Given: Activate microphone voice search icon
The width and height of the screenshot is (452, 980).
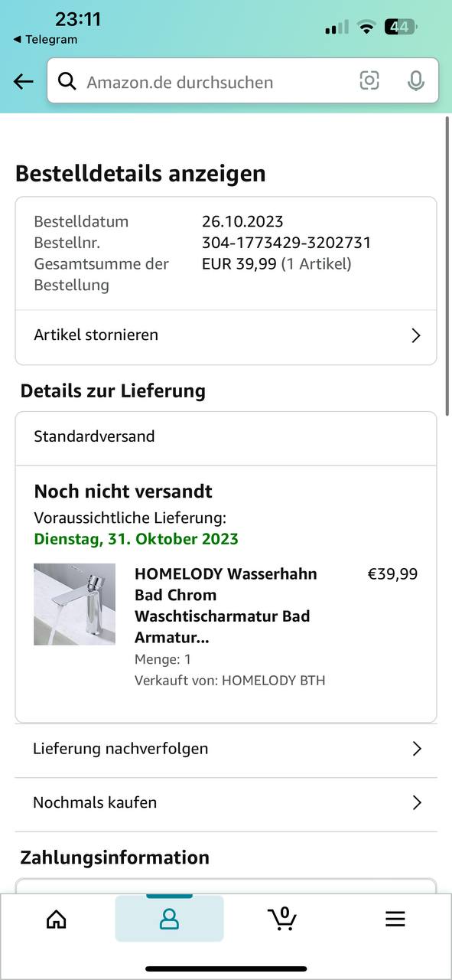Looking at the screenshot, I should [415, 80].
